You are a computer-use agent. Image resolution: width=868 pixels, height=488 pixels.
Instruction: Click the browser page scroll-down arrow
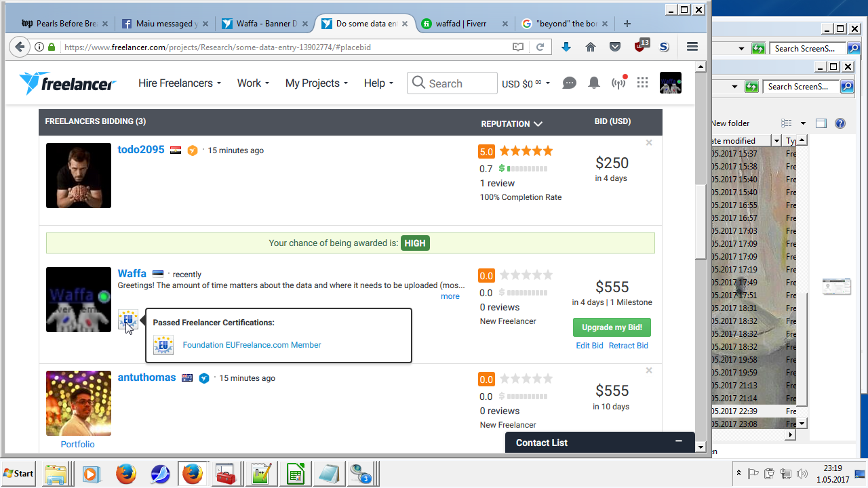pyautogui.click(x=701, y=447)
